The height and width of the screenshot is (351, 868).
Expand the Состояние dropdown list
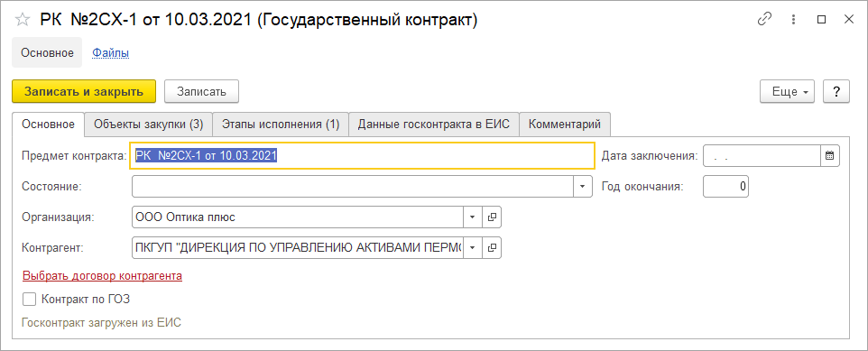[x=582, y=187]
